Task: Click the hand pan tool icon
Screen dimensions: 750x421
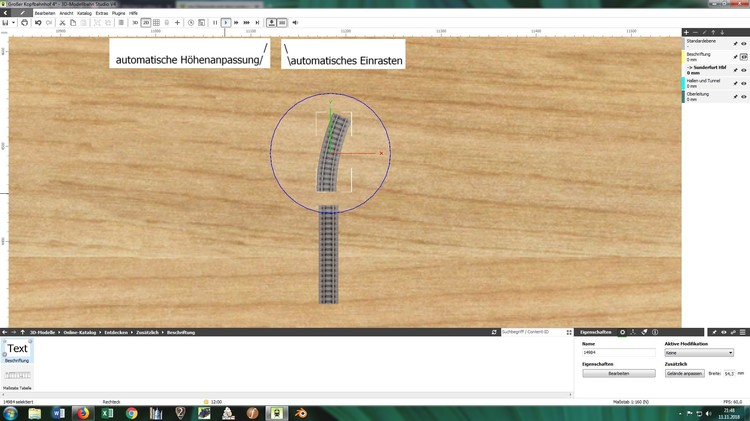Action: pos(25,21)
